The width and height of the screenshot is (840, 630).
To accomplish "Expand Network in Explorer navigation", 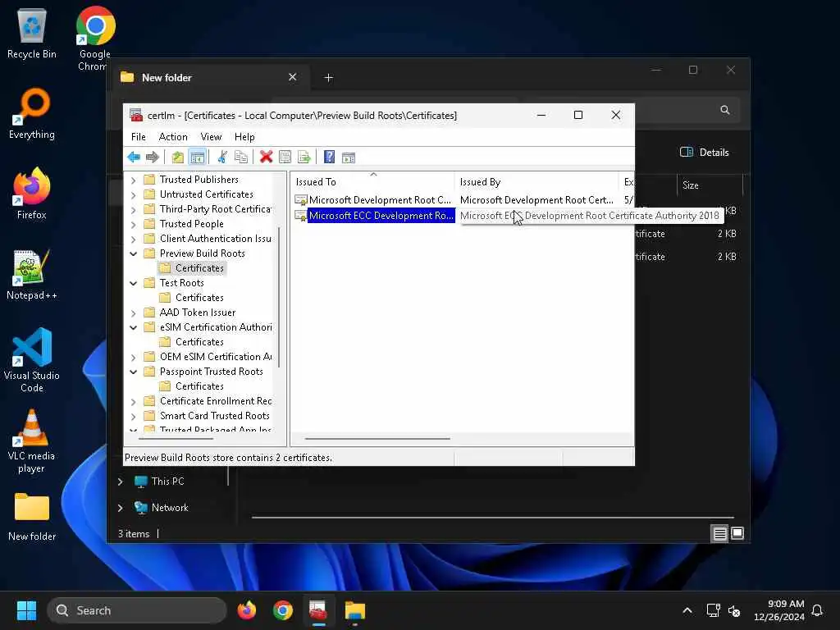I will [x=121, y=508].
